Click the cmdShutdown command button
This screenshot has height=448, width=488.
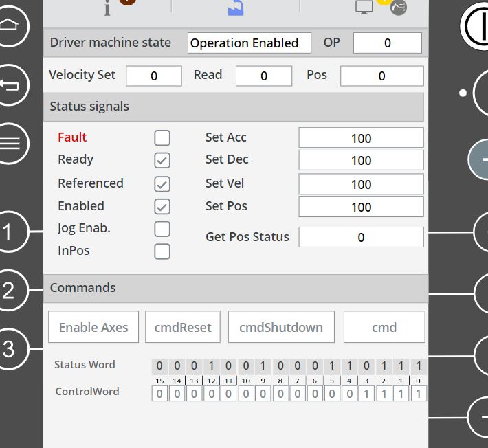pyautogui.click(x=281, y=327)
